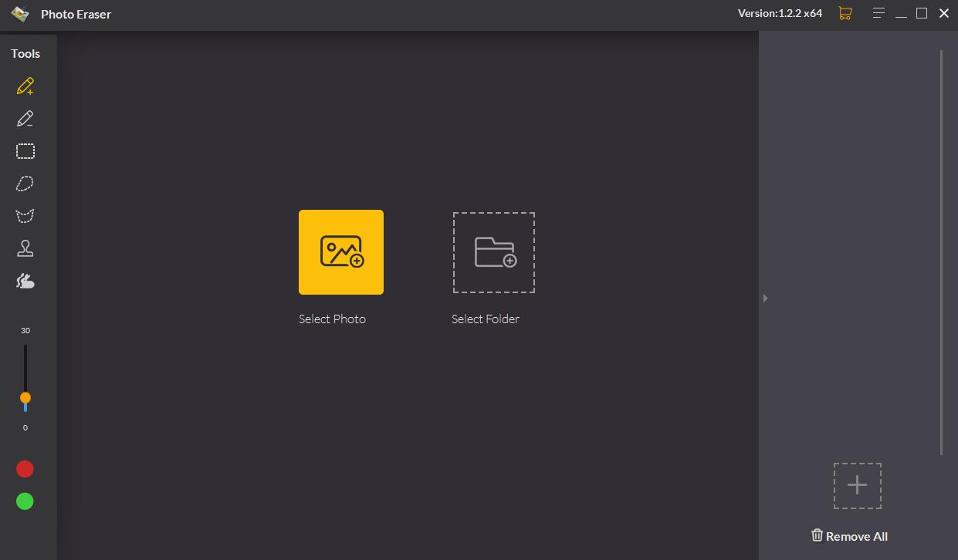This screenshot has height=560, width=958.
Task: Click the Select Folder label
Action: point(486,319)
